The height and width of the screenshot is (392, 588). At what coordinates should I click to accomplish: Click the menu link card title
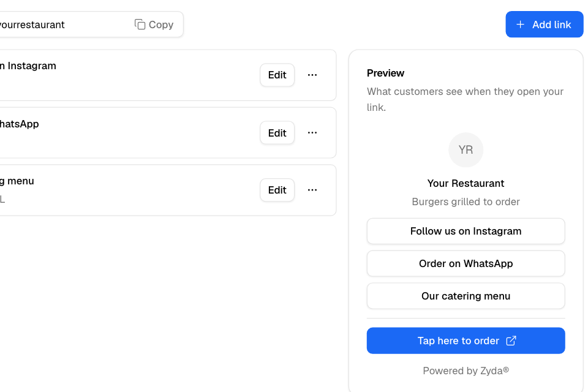pos(17,181)
